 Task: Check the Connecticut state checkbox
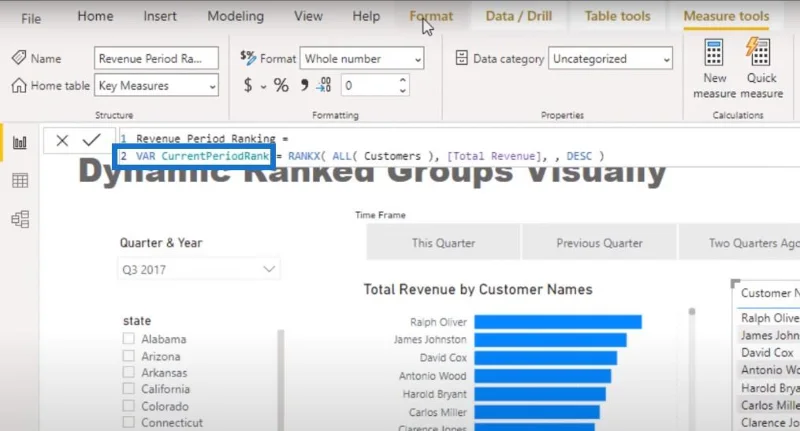pos(129,422)
